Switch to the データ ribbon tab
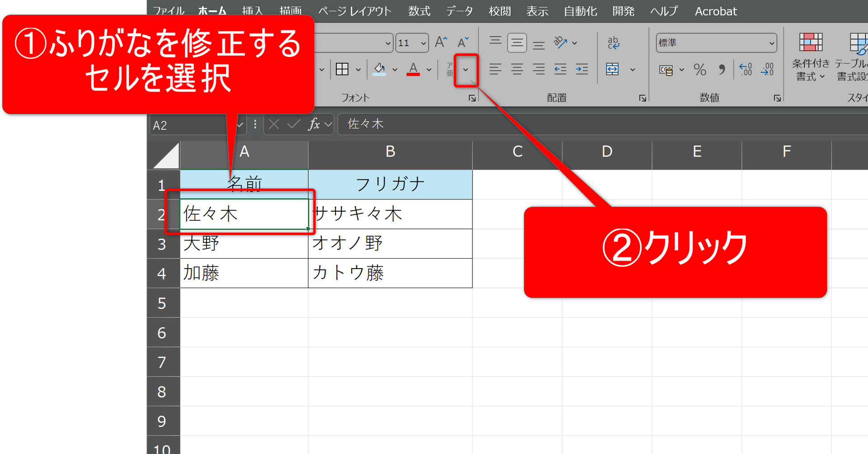 click(x=459, y=11)
